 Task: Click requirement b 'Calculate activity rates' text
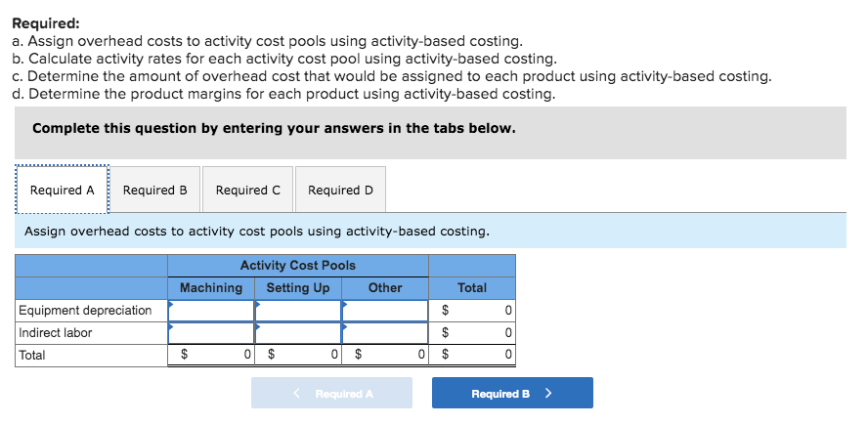pos(284,59)
